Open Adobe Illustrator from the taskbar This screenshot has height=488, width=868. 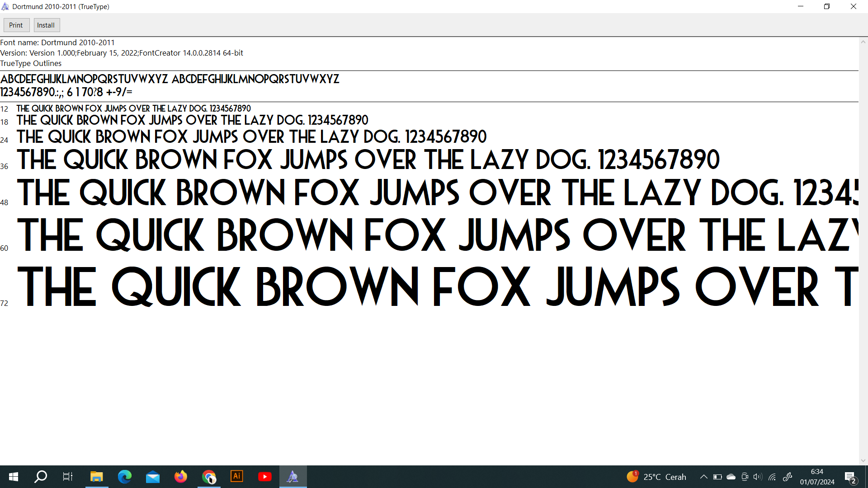pyautogui.click(x=237, y=477)
